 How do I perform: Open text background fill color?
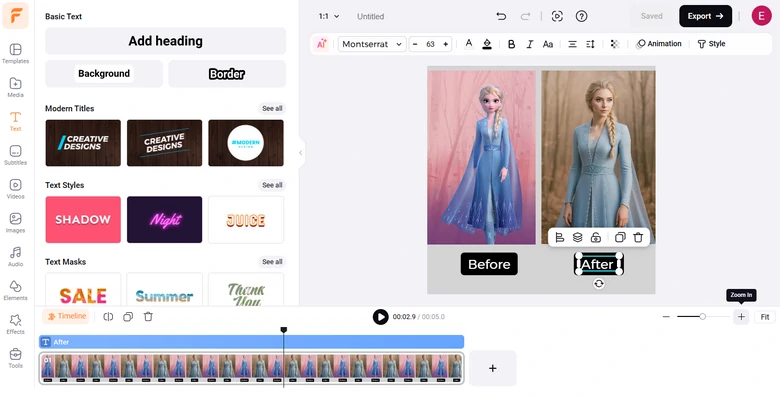click(487, 44)
